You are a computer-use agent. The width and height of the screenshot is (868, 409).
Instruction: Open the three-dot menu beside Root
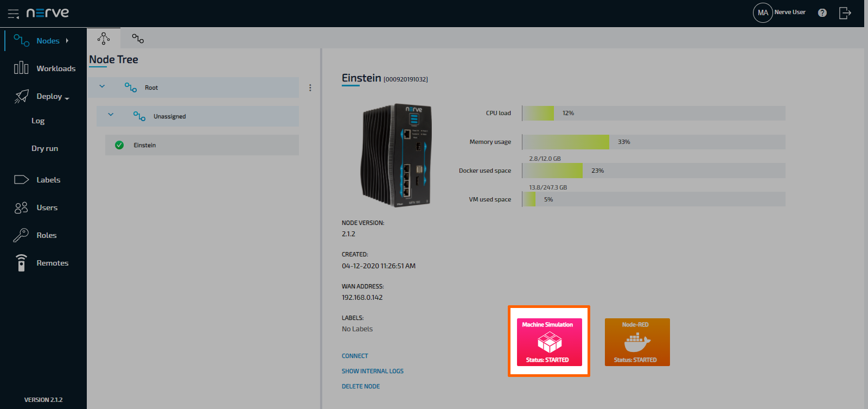coord(310,87)
